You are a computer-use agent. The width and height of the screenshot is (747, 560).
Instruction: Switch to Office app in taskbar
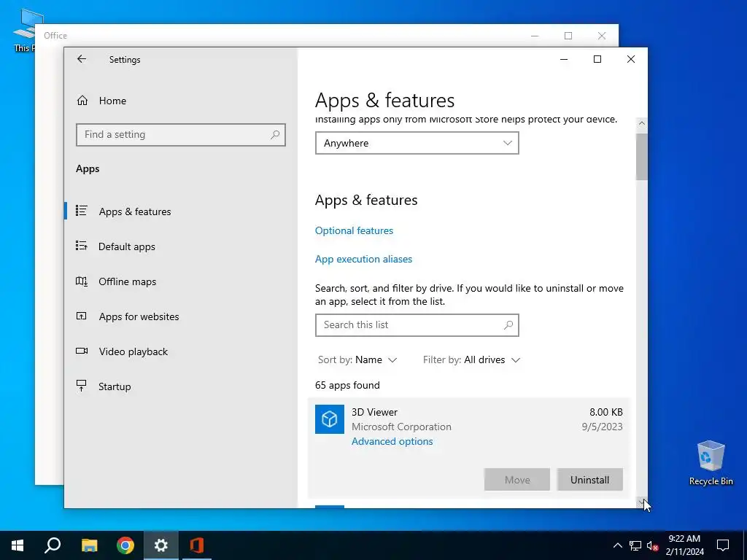197,545
